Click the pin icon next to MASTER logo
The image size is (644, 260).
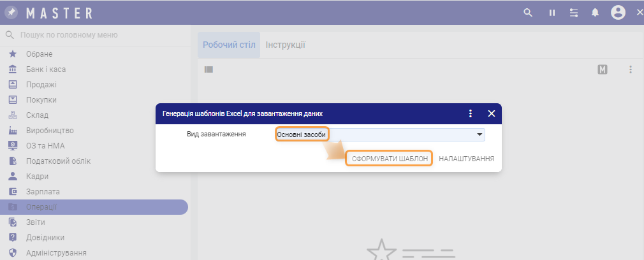pyautogui.click(x=11, y=13)
